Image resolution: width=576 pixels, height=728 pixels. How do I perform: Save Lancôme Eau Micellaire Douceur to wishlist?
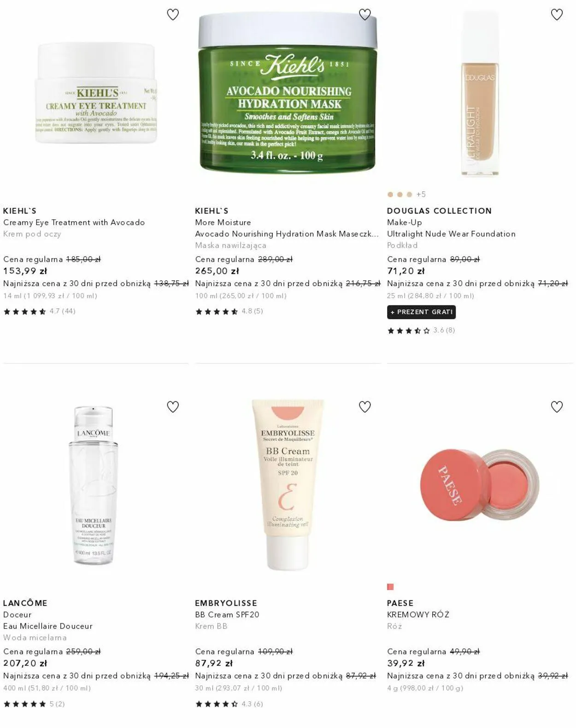coord(173,407)
